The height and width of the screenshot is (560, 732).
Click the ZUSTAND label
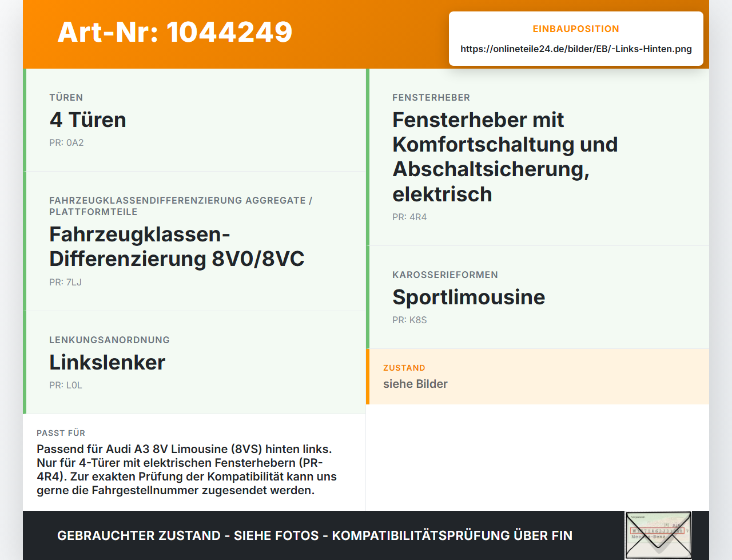(x=404, y=368)
